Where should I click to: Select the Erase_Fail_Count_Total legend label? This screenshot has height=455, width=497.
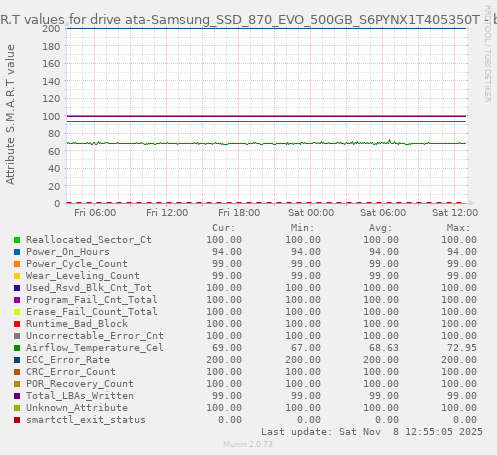coord(92,312)
